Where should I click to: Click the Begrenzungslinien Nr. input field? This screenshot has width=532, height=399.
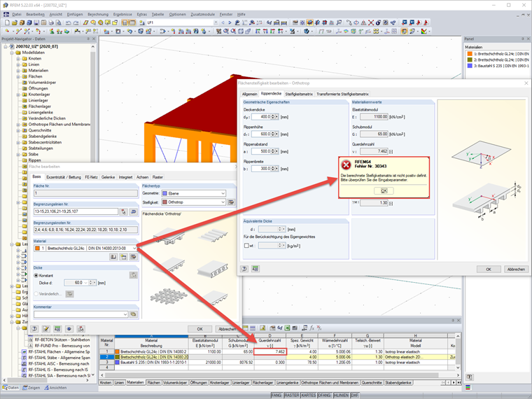point(76,211)
